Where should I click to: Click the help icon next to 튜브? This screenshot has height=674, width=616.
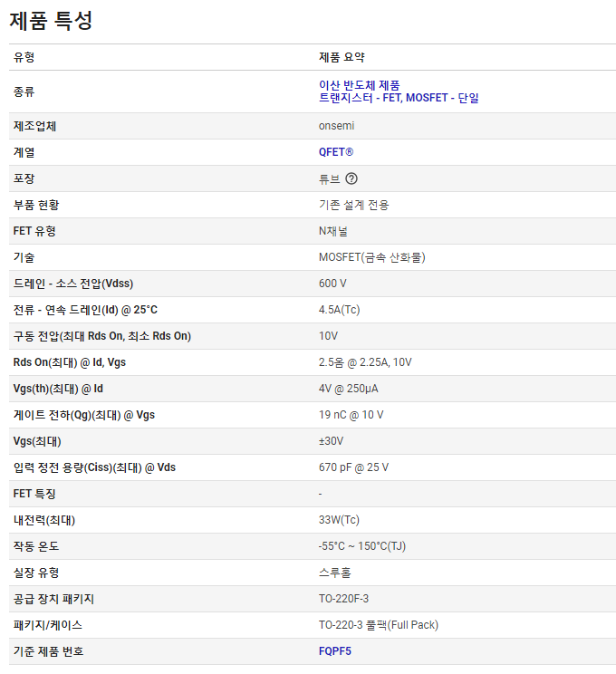click(351, 178)
